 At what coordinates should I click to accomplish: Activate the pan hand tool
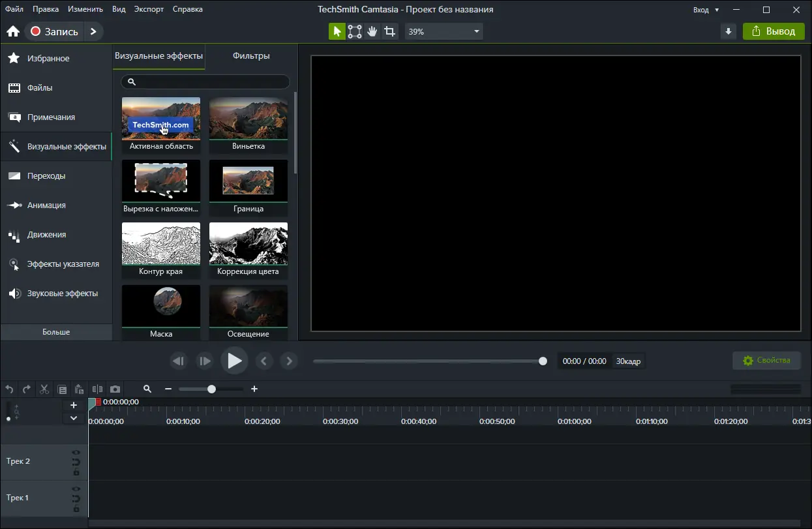(372, 31)
